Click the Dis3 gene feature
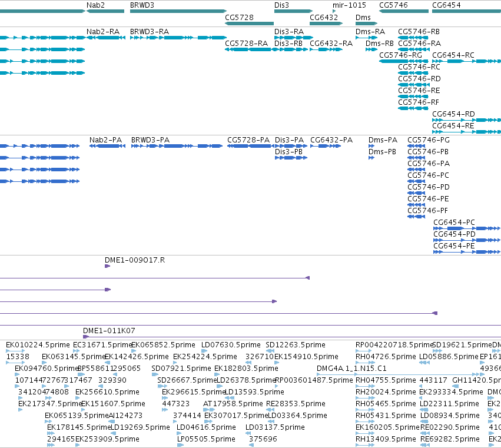The width and height of the screenshot is (501, 448). [x=293, y=11]
